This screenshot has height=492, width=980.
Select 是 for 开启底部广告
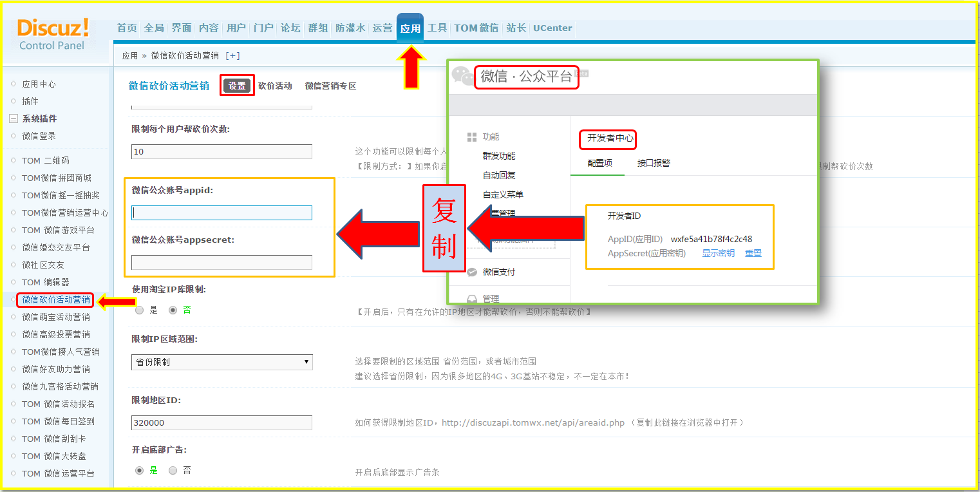pyautogui.click(x=140, y=471)
